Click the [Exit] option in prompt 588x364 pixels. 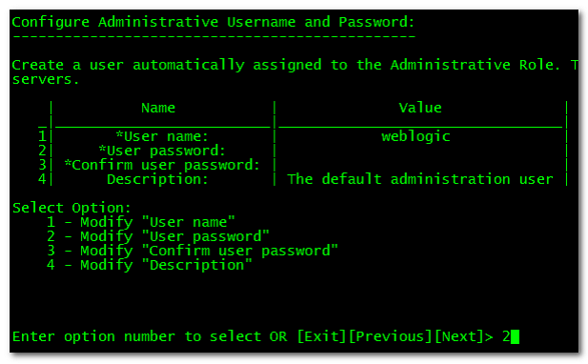pos(321,336)
